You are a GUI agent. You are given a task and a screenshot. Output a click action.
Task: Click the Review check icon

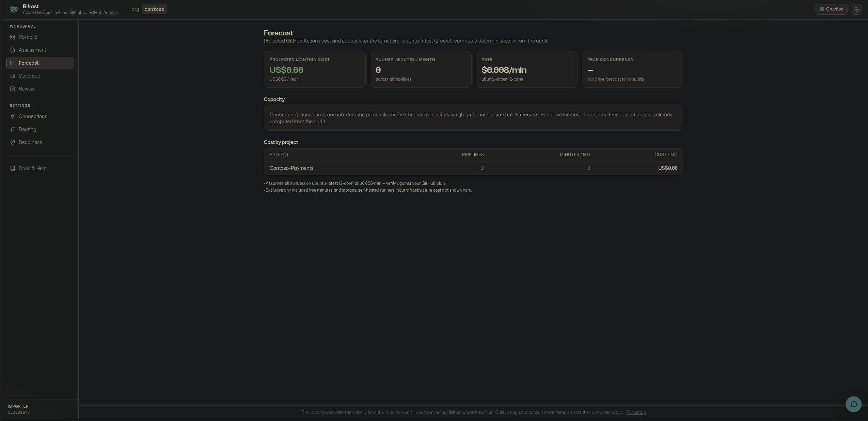pyautogui.click(x=13, y=89)
